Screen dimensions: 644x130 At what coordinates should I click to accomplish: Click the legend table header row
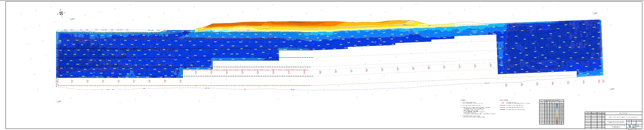[551, 100]
